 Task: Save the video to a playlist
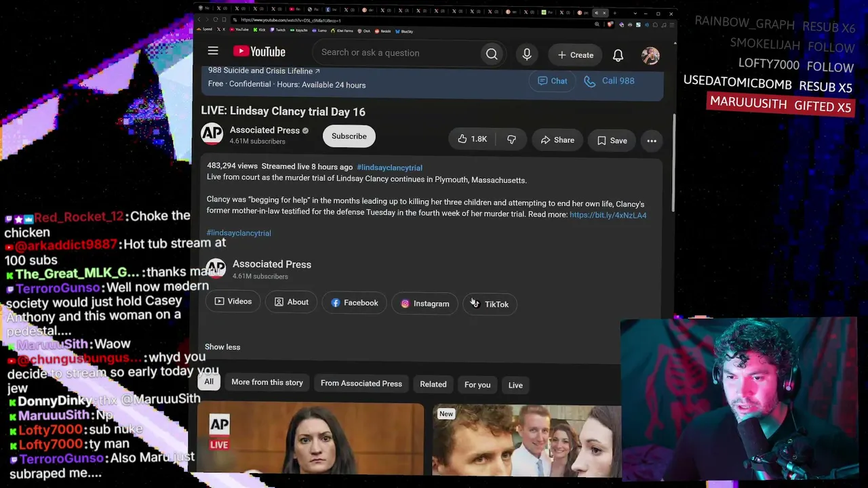(x=612, y=140)
